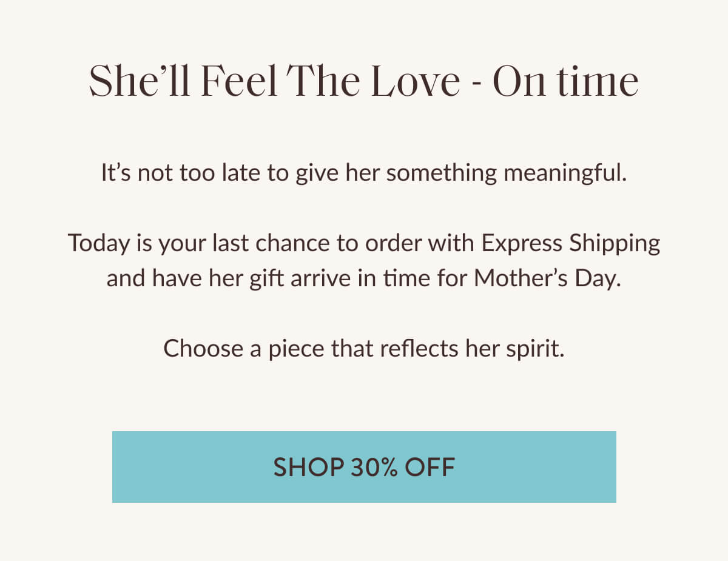This screenshot has width=728, height=561.
Task: Click the cream background above the headline
Action: point(364,27)
